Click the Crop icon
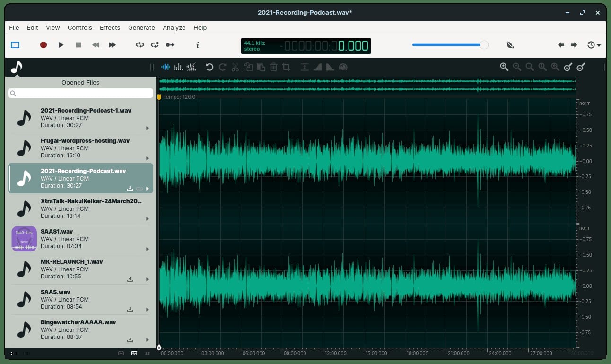The height and width of the screenshot is (364, 611). 286,67
